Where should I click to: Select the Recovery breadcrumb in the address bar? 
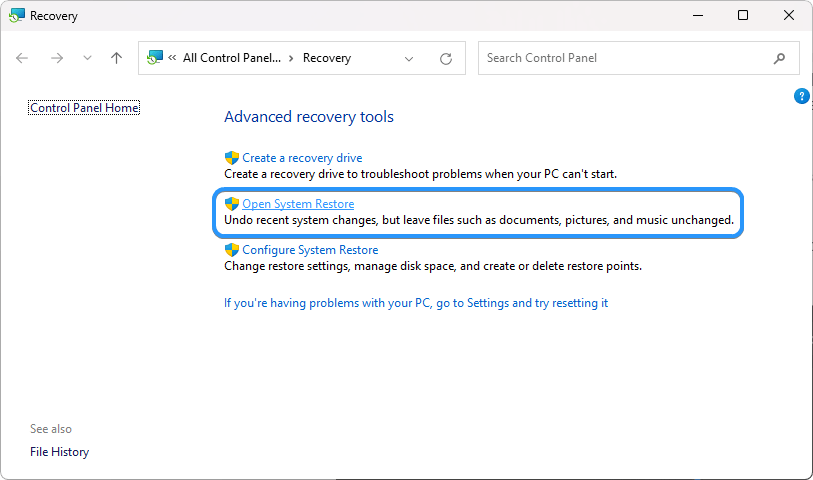[327, 58]
